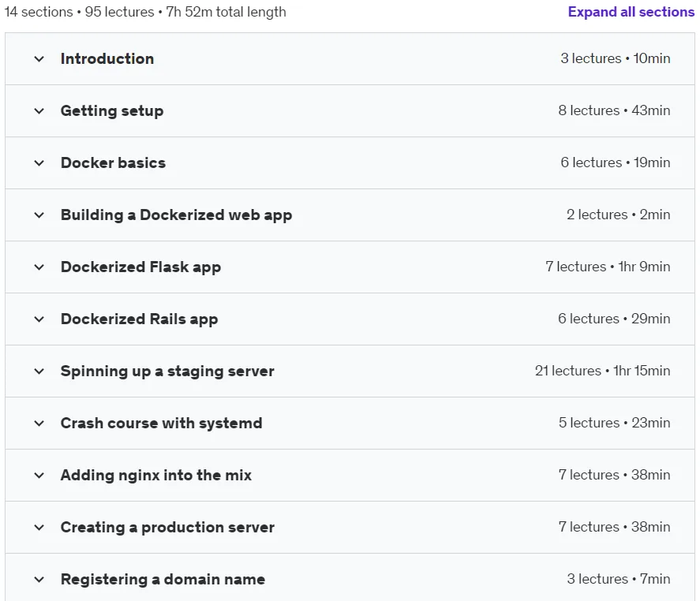This screenshot has width=700, height=601.
Task: Open Dockerized Flask app section heading
Action: tap(140, 267)
